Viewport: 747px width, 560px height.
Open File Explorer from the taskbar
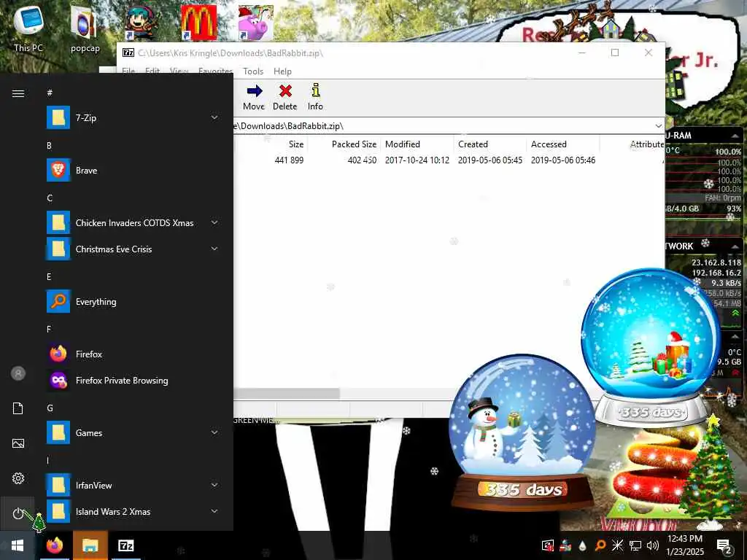tap(90, 545)
